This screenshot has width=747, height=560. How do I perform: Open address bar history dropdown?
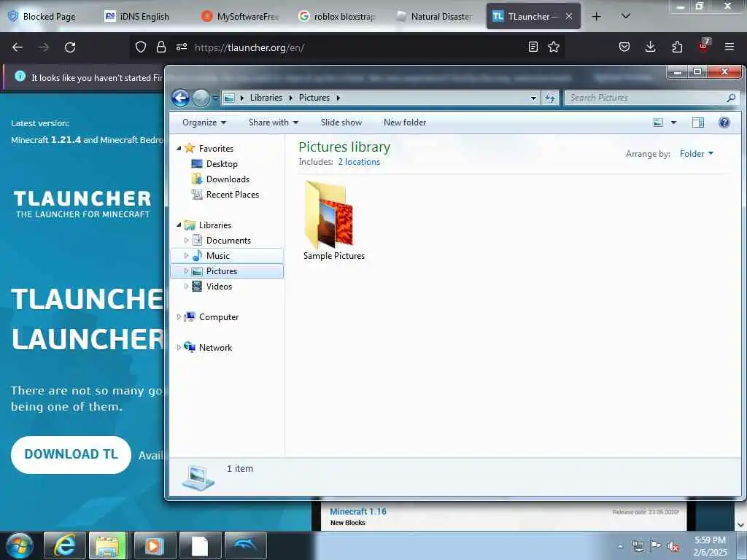pyautogui.click(x=533, y=98)
